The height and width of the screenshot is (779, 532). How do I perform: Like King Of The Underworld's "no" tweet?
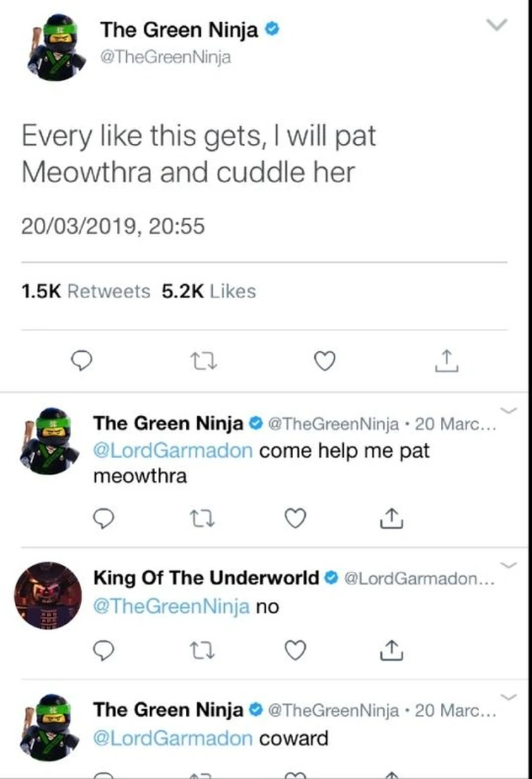coord(295,651)
